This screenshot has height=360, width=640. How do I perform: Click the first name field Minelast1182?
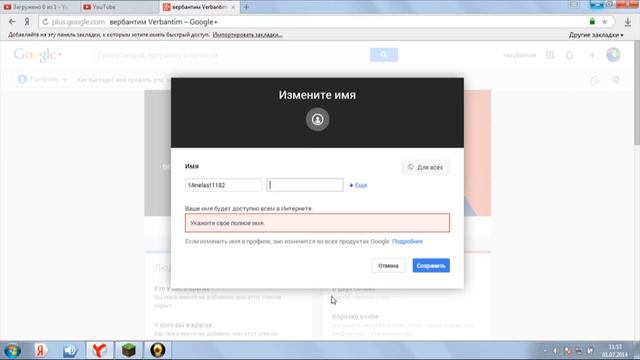click(x=223, y=185)
